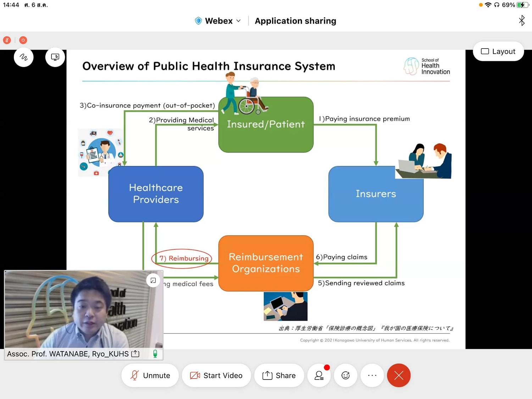This screenshot has width=532, height=399.
Task: Tap the clock showing 14:44
Action: point(11,5)
